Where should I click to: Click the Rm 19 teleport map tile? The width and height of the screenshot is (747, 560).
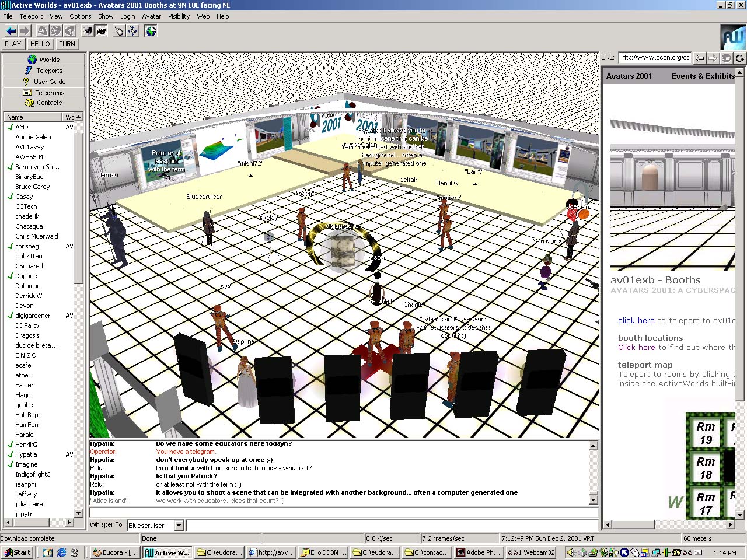[x=705, y=433]
